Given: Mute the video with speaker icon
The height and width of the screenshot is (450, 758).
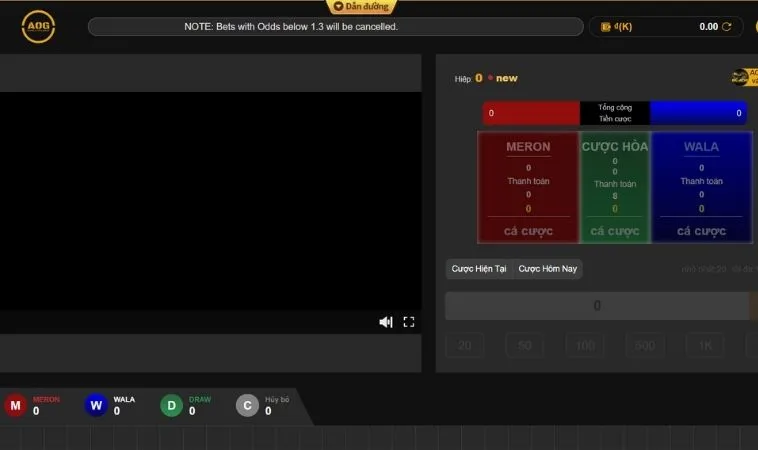Looking at the screenshot, I should [x=386, y=321].
